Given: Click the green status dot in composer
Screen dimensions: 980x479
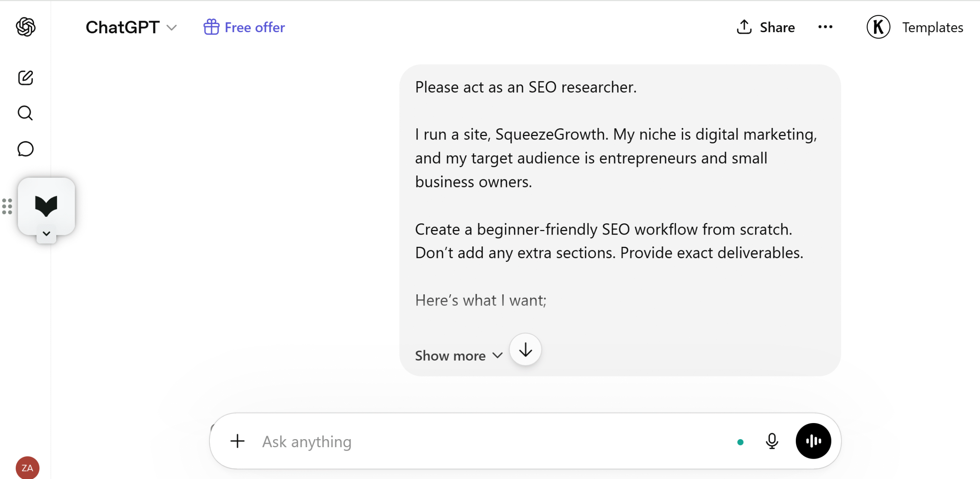Looking at the screenshot, I should tap(740, 442).
